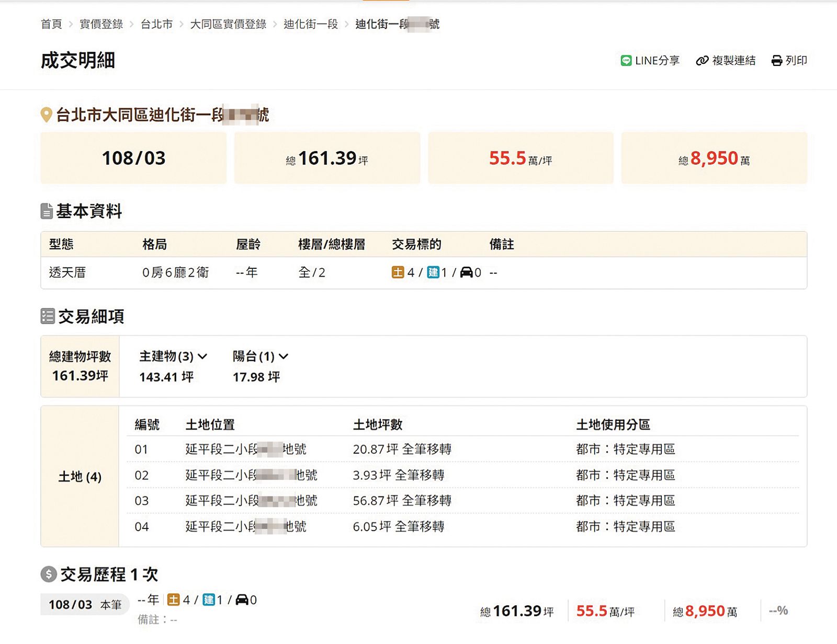This screenshot has width=837, height=644.
Task: Click the 8,950萬 total price card
Action: (x=714, y=158)
